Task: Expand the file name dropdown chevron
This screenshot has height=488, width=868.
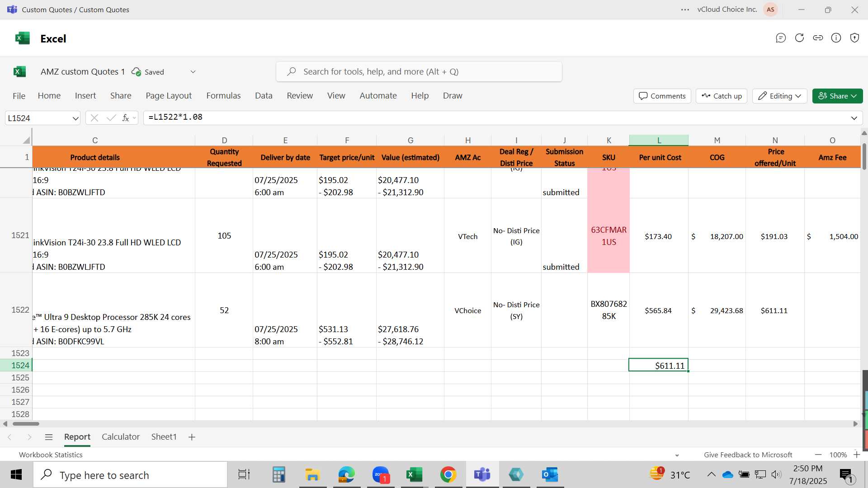Action: click(x=193, y=72)
